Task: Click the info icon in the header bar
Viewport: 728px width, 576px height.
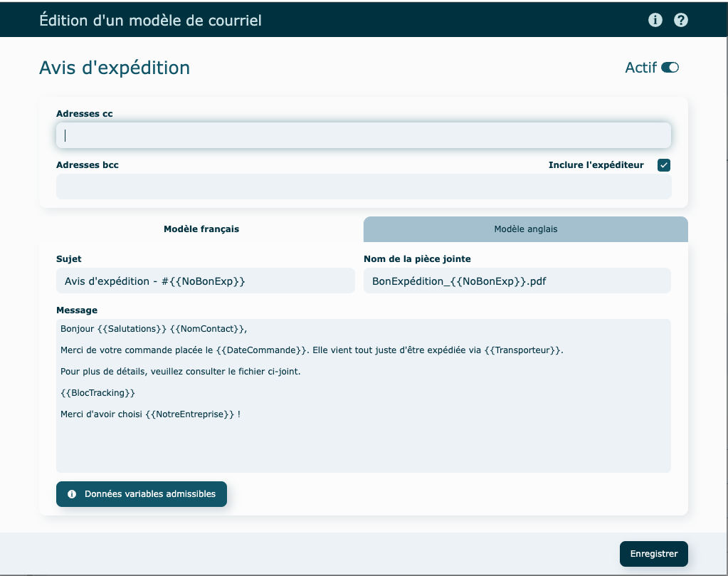Action: (655, 20)
